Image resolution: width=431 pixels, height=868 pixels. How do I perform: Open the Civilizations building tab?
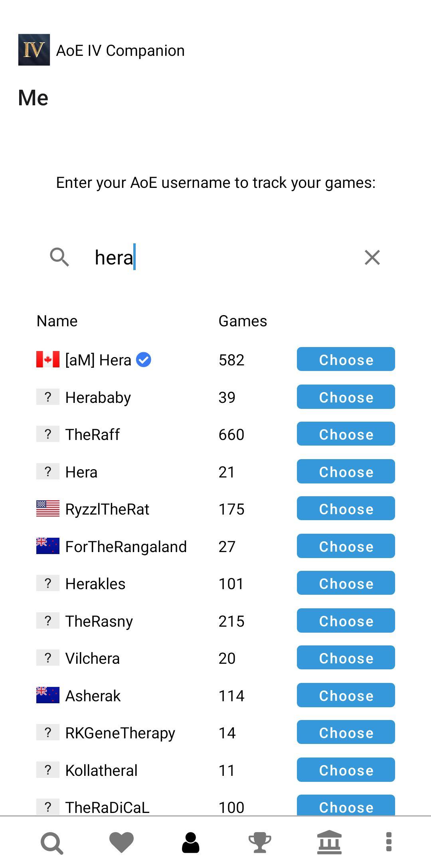click(329, 843)
